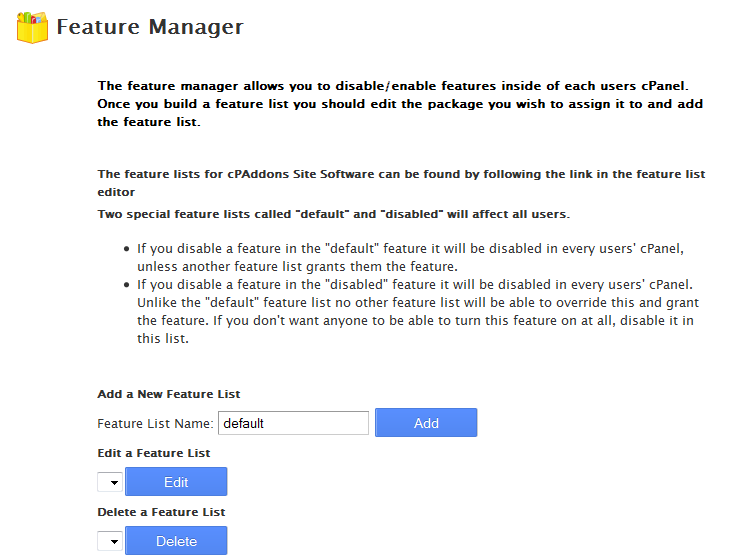Viewport: 749px width, 558px height.
Task: Click the Feature Manager shopping bag icon
Action: [32, 27]
